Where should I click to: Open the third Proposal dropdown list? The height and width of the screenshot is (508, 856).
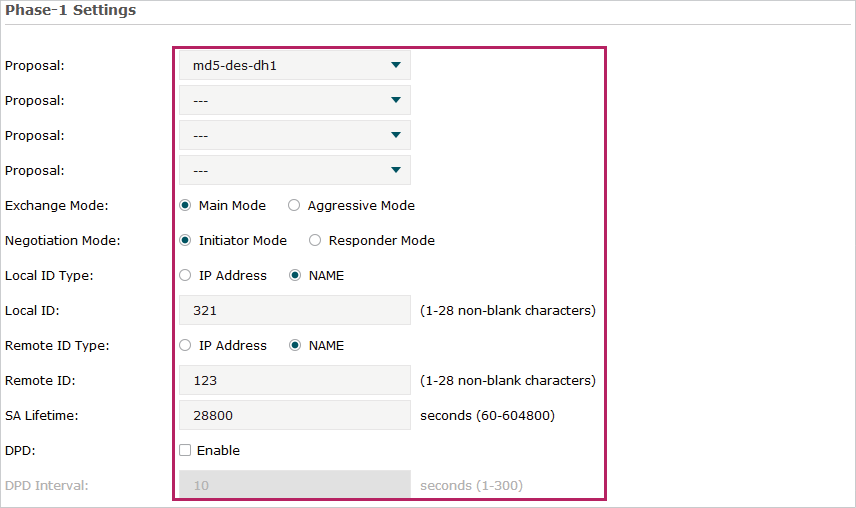[294, 136]
